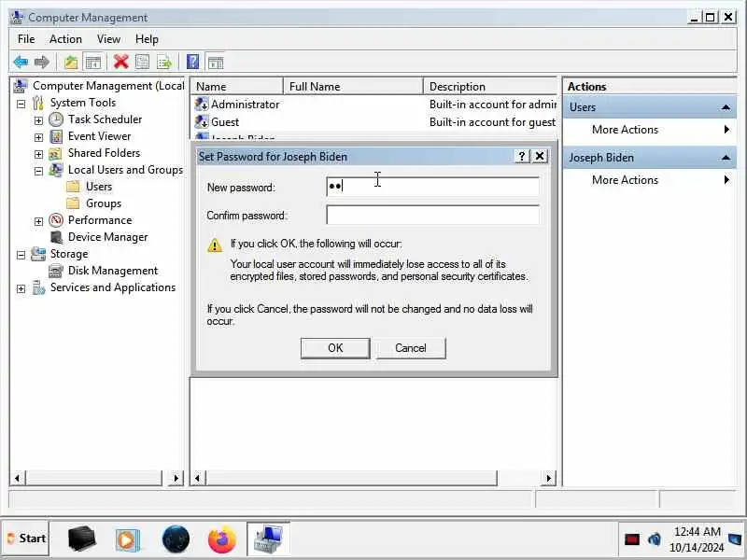Open Help via blue question mark icon
The image size is (747, 560).
pyautogui.click(x=193, y=62)
